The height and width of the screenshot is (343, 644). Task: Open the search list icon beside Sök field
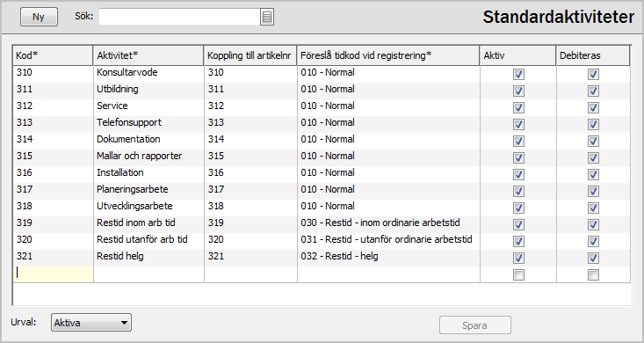(x=267, y=18)
